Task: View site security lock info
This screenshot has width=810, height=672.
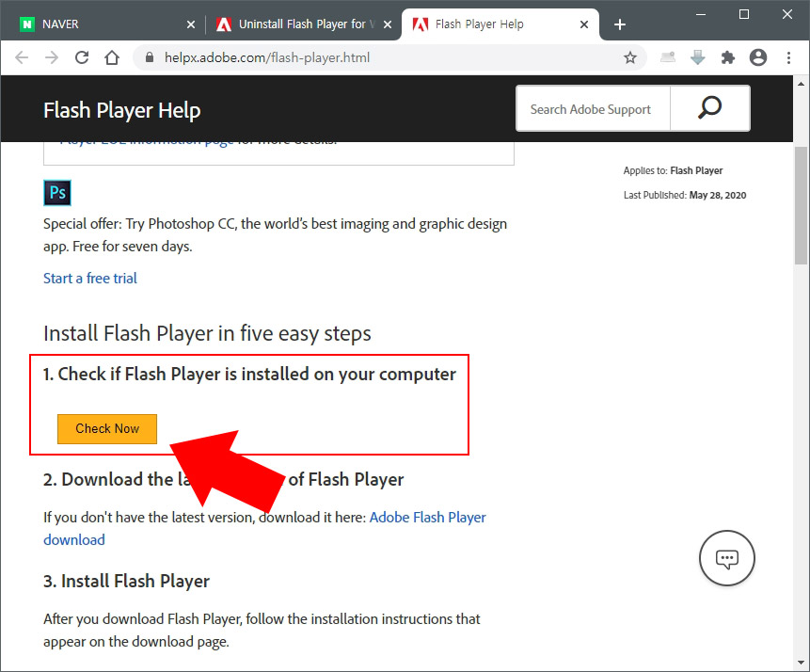Action: point(150,57)
